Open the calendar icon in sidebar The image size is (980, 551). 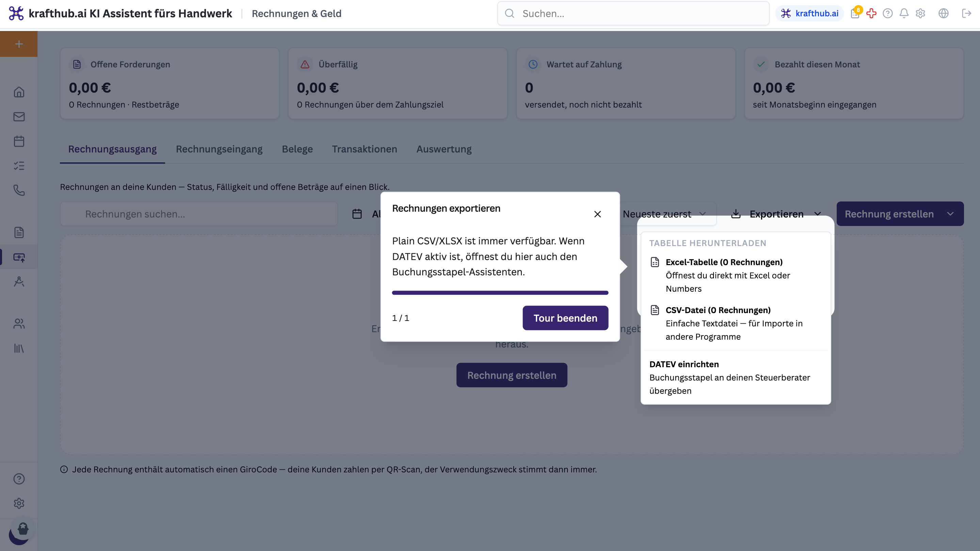[19, 142]
